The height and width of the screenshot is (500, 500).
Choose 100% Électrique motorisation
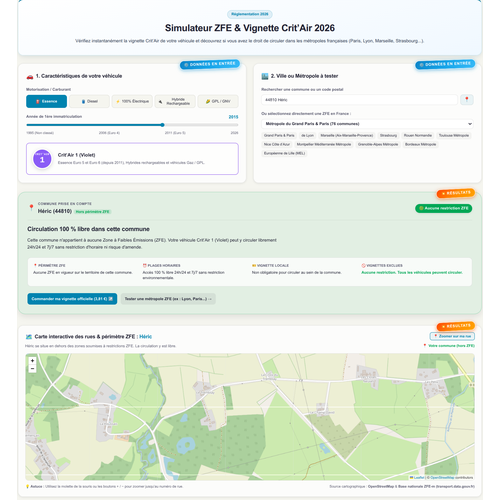(x=132, y=101)
